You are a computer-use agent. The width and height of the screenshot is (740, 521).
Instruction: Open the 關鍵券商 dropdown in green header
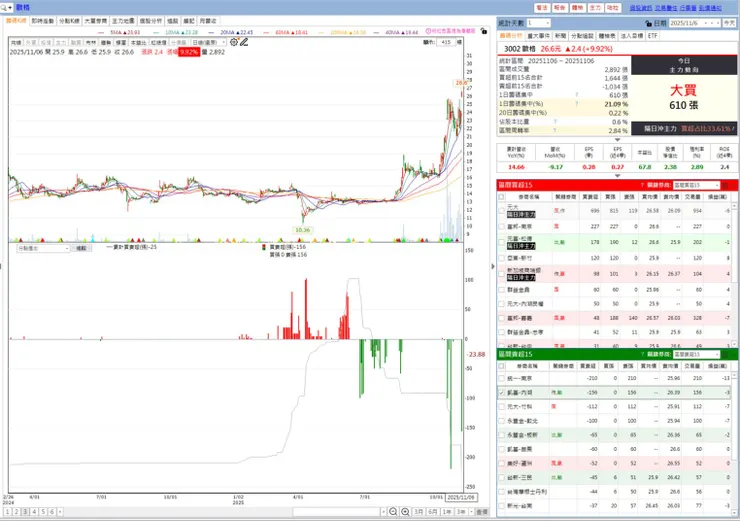696,354
